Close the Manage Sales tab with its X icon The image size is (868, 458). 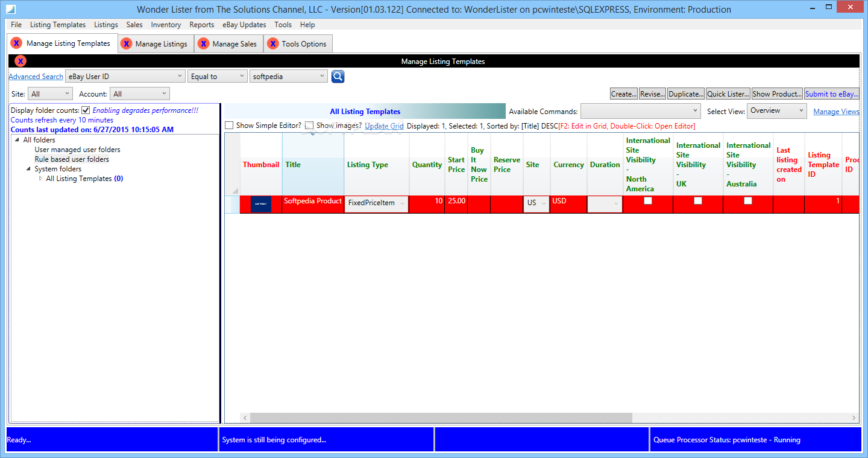[203, 43]
